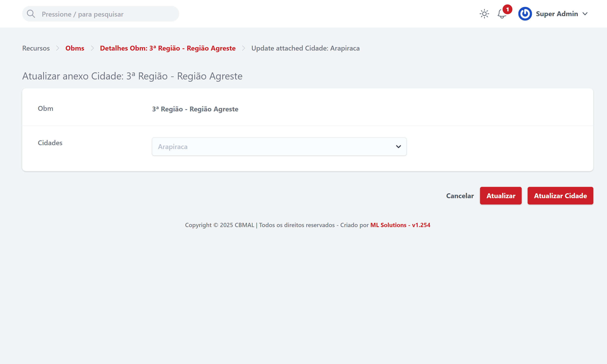
Task: Open the notifications bell
Action: click(x=502, y=14)
